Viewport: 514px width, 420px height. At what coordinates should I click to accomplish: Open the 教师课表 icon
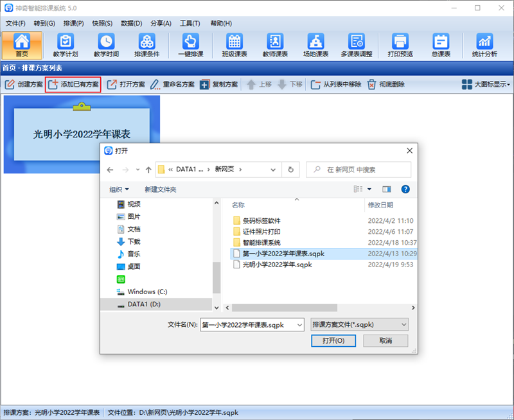275,45
